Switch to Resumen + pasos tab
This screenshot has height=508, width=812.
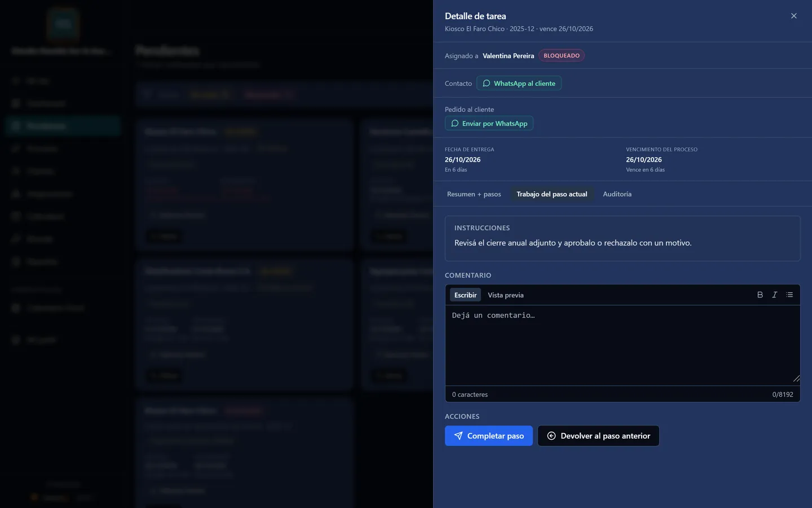click(474, 194)
